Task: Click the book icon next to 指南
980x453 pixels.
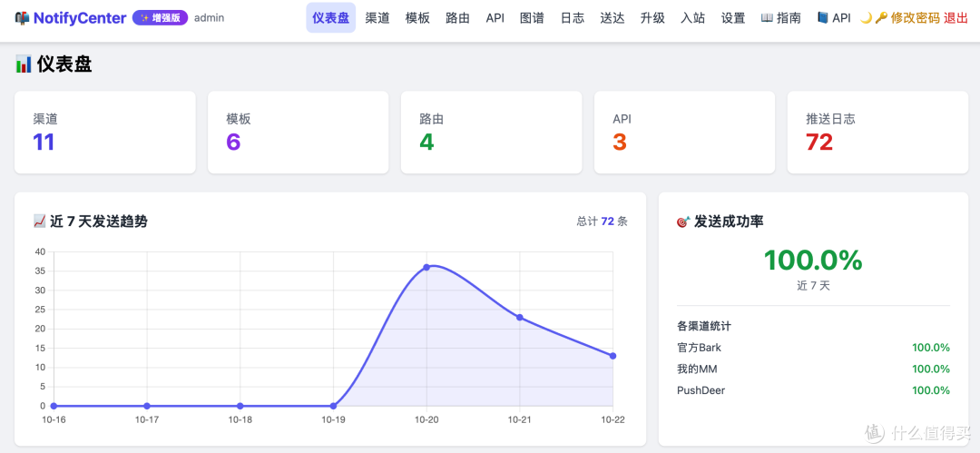Action: pyautogui.click(x=767, y=18)
